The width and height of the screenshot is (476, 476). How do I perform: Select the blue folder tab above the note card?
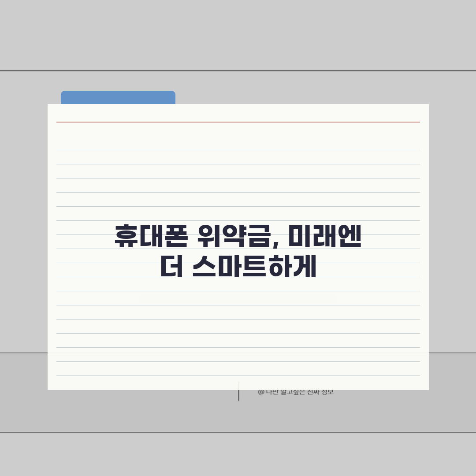[x=118, y=97]
